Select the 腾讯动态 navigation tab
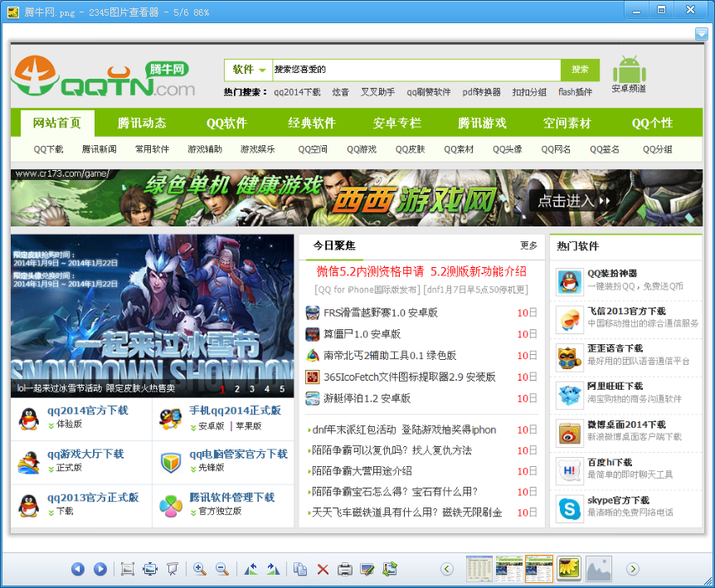The height and width of the screenshot is (588, 715). [142, 123]
